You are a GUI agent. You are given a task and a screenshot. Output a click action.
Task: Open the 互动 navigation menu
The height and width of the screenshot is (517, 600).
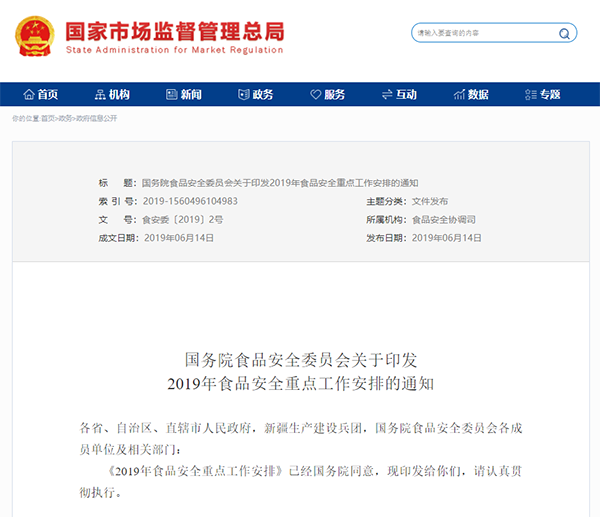[406, 94]
